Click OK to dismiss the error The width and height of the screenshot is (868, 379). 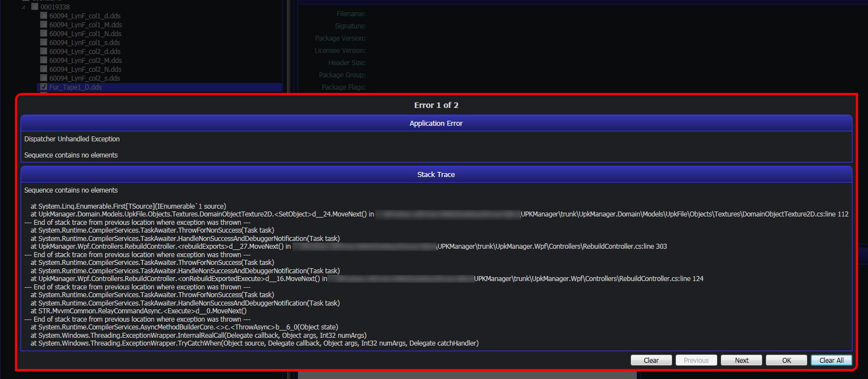[786, 360]
